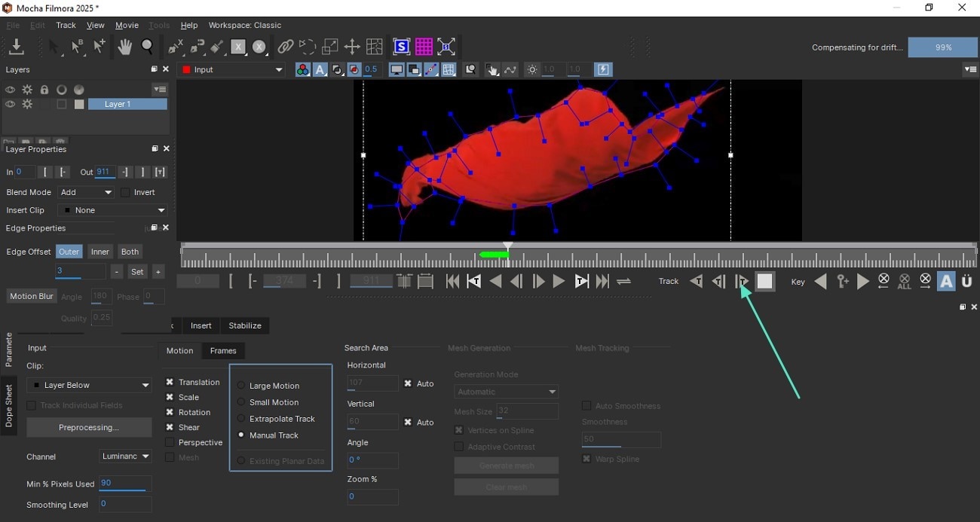Stop tracking with the square button

[x=765, y=282]
